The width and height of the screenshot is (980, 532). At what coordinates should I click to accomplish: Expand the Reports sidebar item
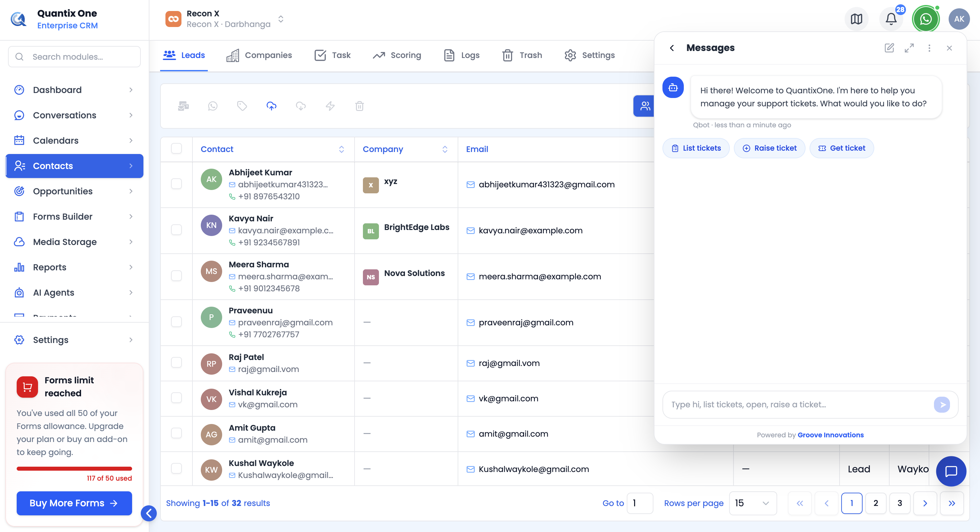(74, 267)
